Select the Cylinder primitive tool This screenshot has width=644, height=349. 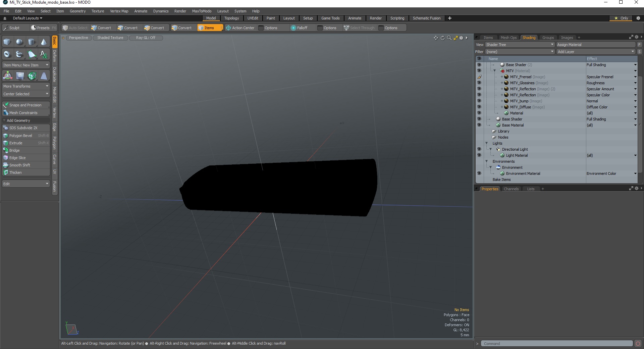(32, 42)
